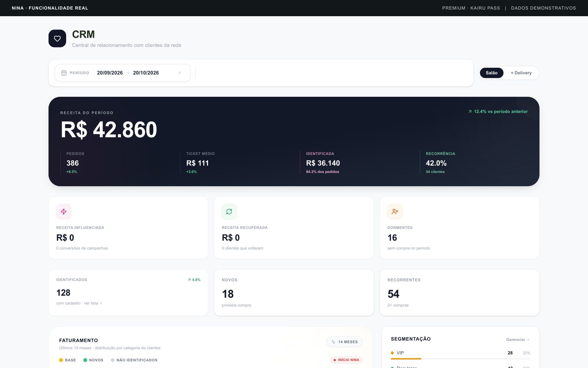The image size is (588, 368).
Task: Click the Receita Recuperada refresh icon
Action: coord(229,212)
